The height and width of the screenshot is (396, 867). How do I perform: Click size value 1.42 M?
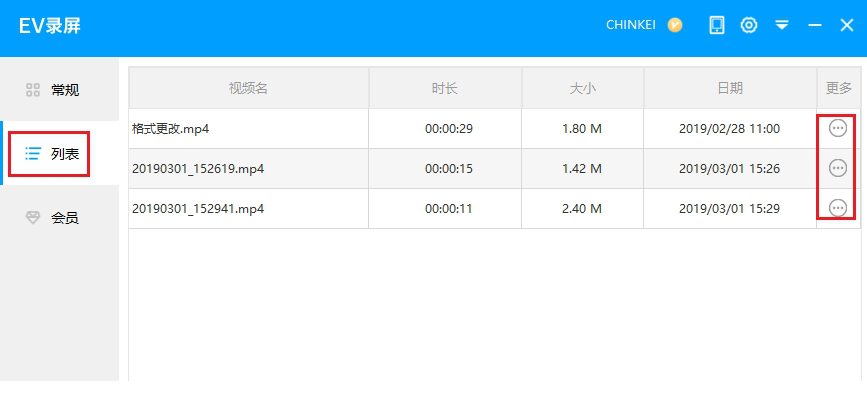(x=582, y=169)
